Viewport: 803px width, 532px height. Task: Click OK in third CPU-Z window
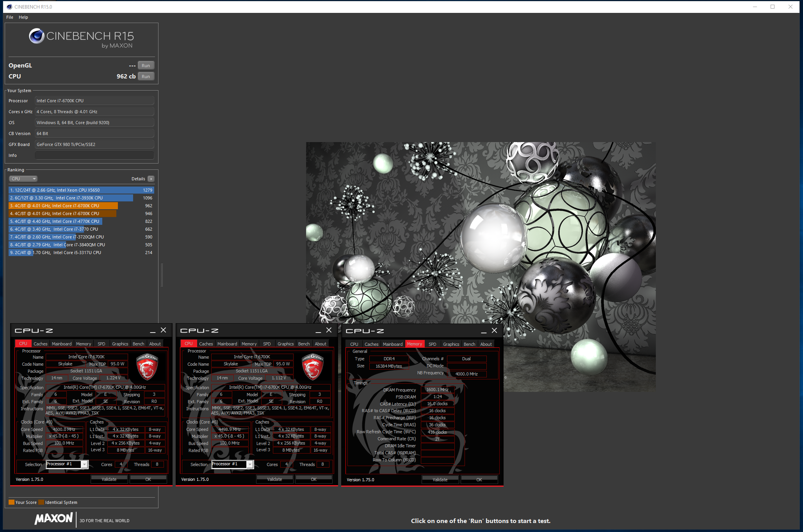(x=479, y=480)
